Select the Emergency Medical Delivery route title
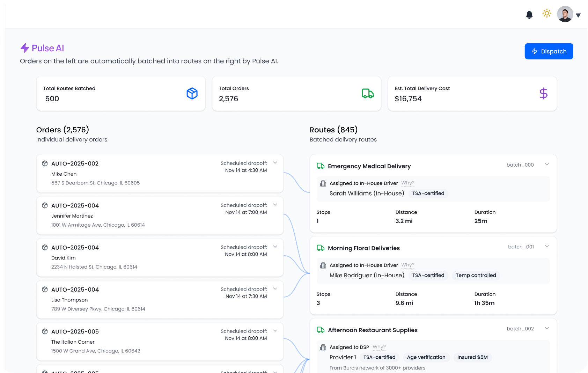588x373 pixels. (x=369, y=166)
